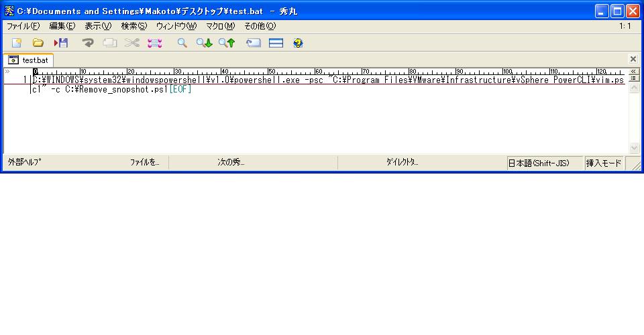This screenshot has height=335, width=644.
Task: Click the 1:1 cursor position indicator
Action: tap(625, 26)
